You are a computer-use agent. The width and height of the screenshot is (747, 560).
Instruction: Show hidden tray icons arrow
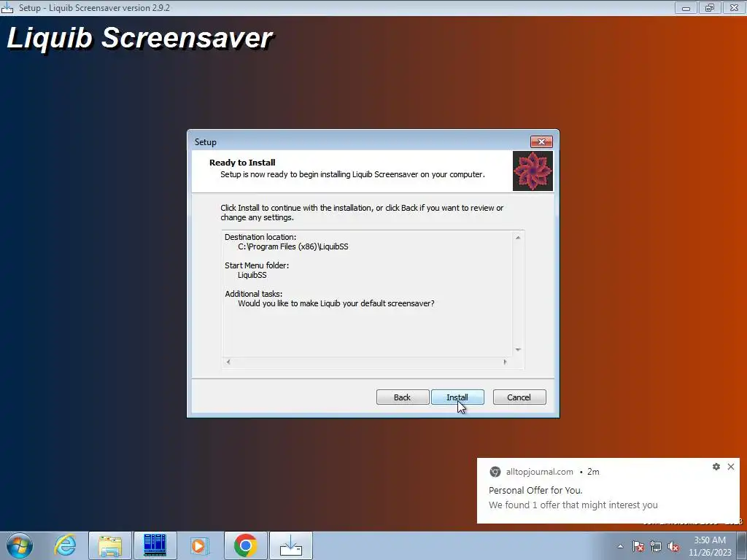point(620,546)
